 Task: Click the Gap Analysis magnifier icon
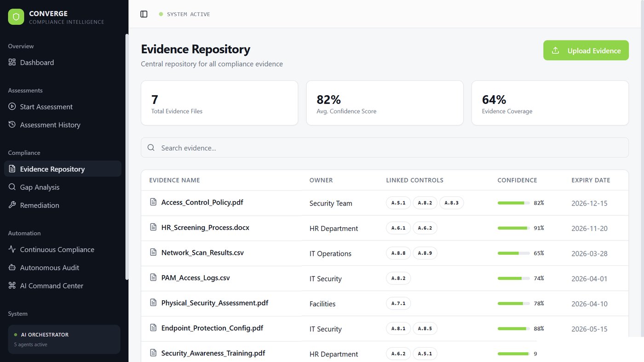click(12, 187)
